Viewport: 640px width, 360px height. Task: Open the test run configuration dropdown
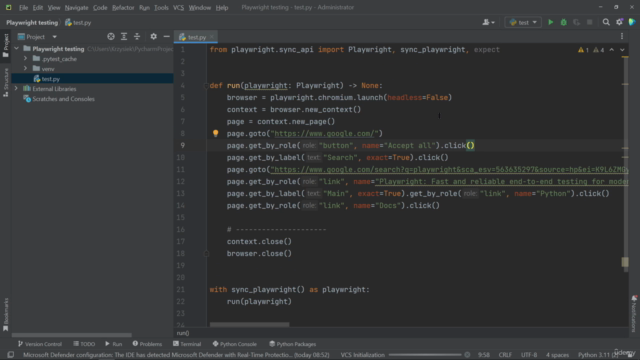523,22
